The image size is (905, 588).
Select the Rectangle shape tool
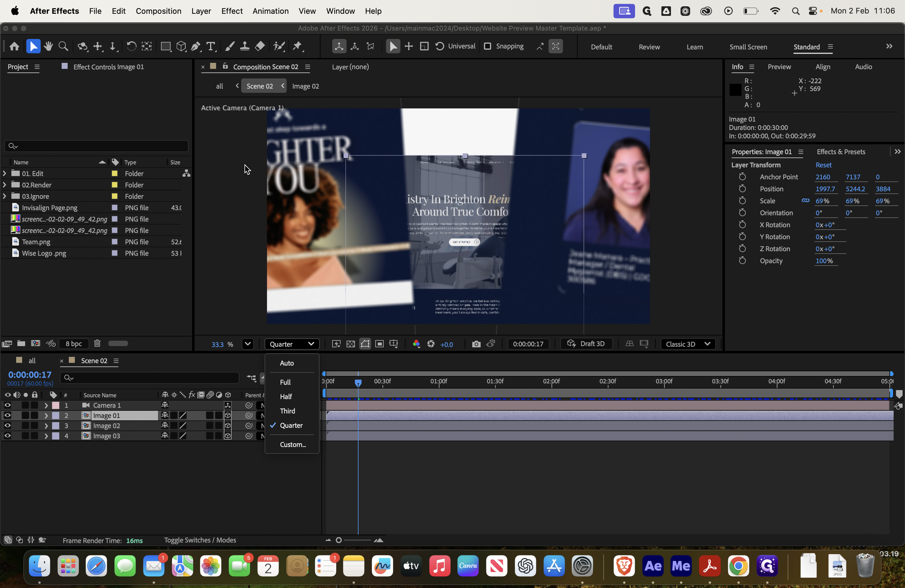pyautogui.click(x=165, y=46)
